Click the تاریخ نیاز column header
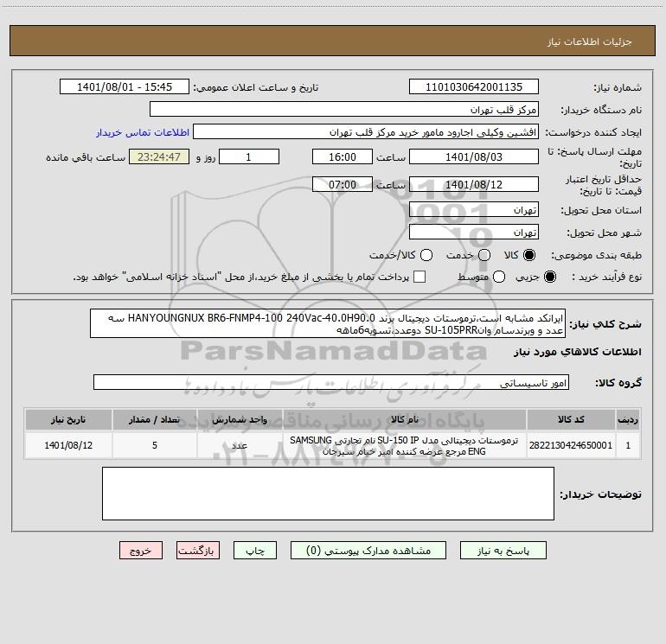This screenshot has width=666, height=644. [68, 419]
